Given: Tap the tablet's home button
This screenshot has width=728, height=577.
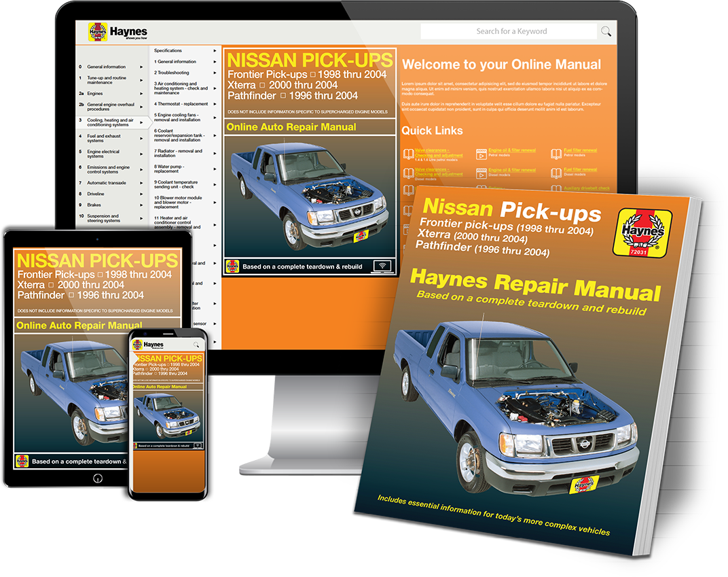Looking at the screenshot, I should 98,478.
